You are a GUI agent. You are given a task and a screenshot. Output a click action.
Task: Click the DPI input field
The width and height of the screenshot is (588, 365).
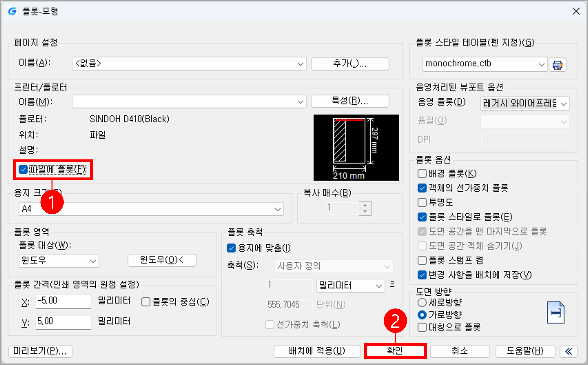coord(525,139)
